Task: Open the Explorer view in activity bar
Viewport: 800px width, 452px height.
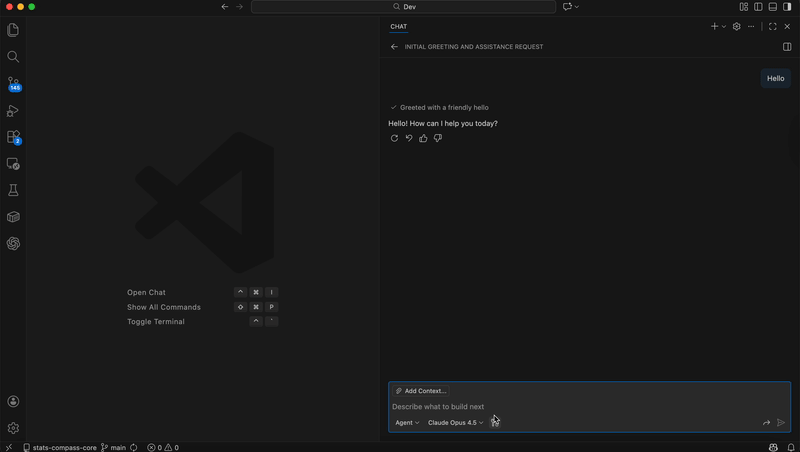Action: click(x=13, y=30)
